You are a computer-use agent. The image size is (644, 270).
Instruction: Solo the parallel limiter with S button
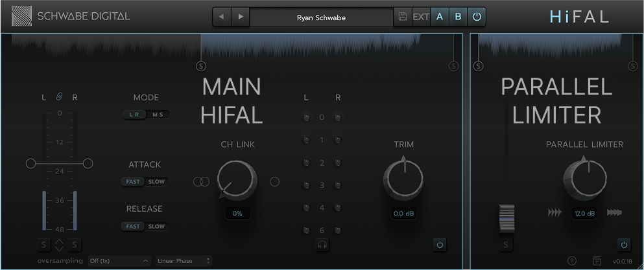tap(506, 245)
